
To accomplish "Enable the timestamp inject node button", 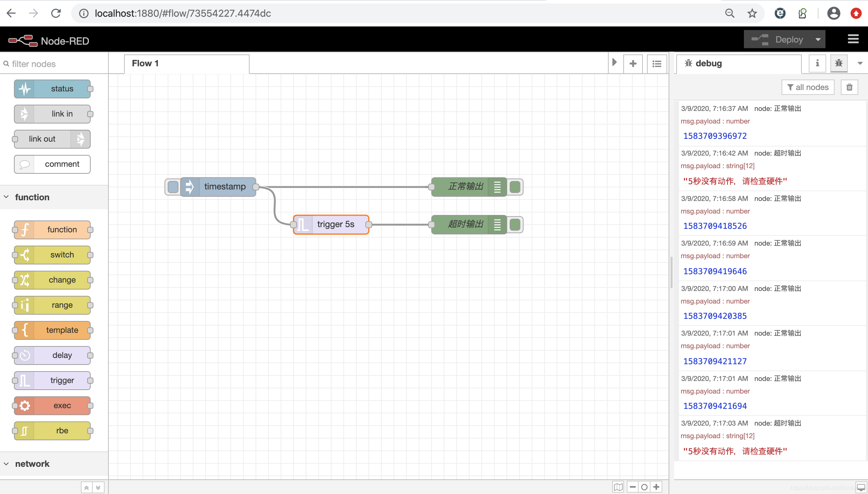I will pyautogui.click(x=173, y=187).
